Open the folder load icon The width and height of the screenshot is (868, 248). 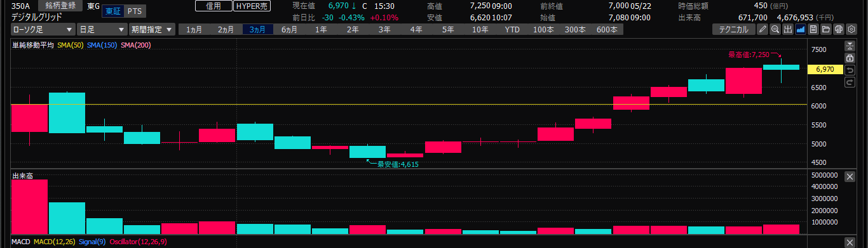(826, 29)
